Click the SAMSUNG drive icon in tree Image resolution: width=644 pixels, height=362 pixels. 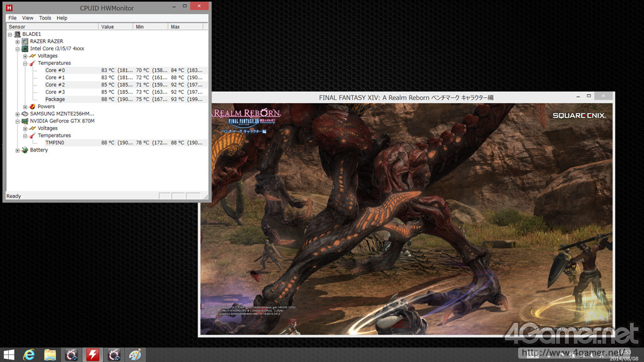click(25, 114)
